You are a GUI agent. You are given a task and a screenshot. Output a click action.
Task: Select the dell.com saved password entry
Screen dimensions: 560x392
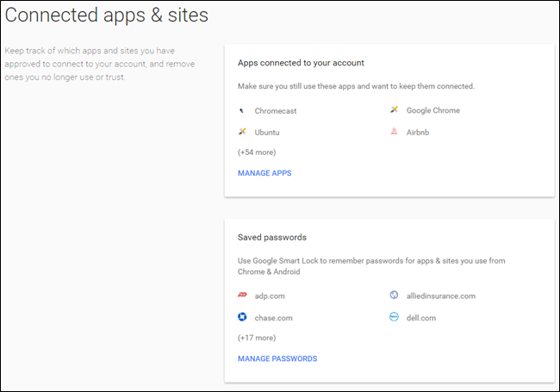pos(421,318)
